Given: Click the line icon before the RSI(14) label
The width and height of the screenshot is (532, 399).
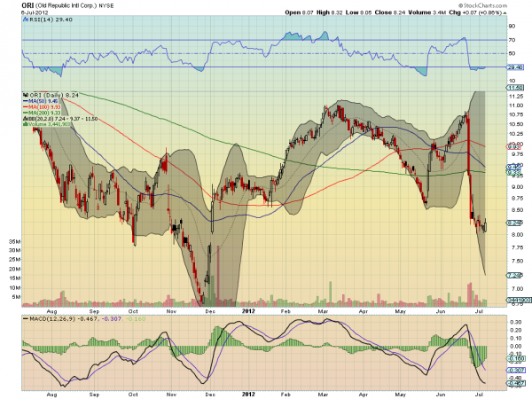Looking at the screenshot, I should pos(26,20).
